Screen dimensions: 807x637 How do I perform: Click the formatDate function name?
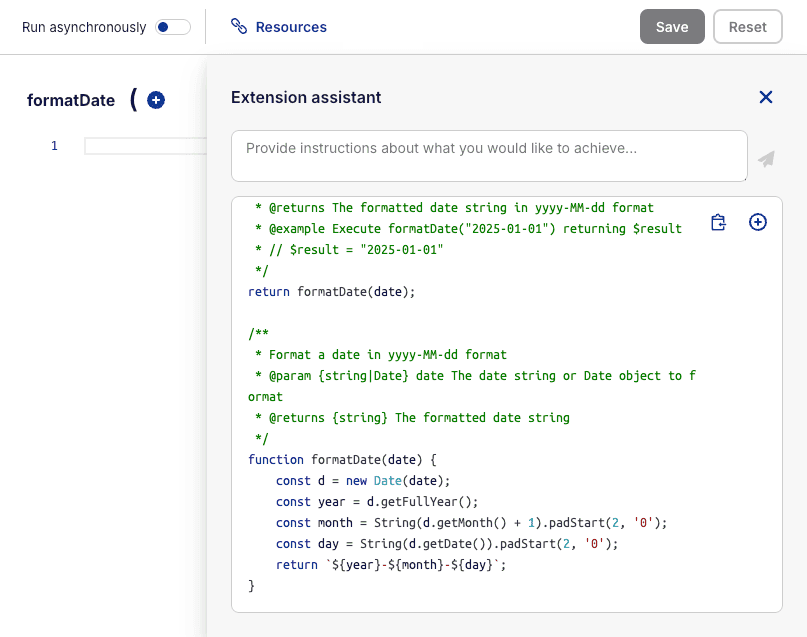coord(71,100)
